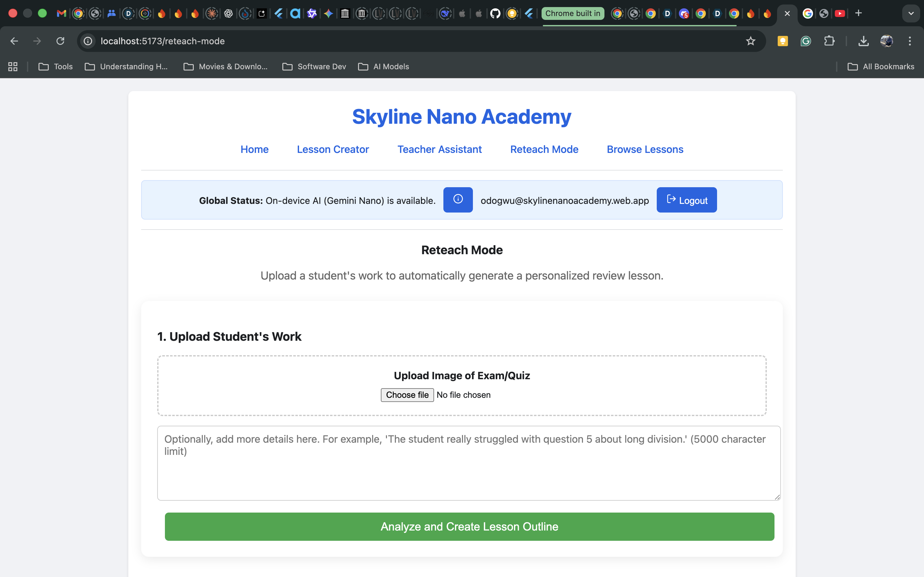Open the Browse Lessons nav link
This screenshot has height=577, width=924.
645,149
